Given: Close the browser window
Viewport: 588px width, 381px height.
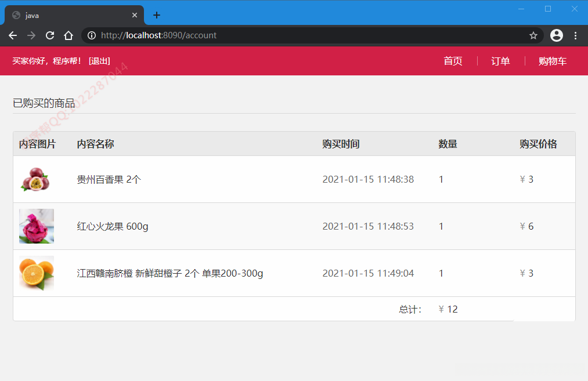Looking at the screenshot, I should tap(575, 9).
